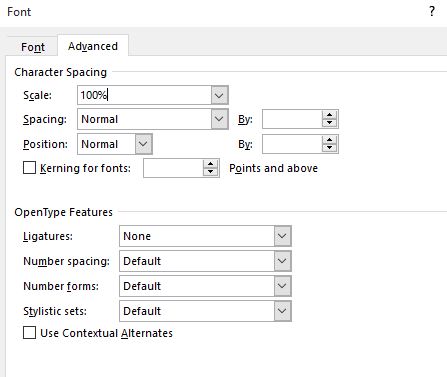Image resolution: width=447 pixels, height=377 pixels.
Task: Open the Ligatures dropdown arrow
Action: coord(282,236)
